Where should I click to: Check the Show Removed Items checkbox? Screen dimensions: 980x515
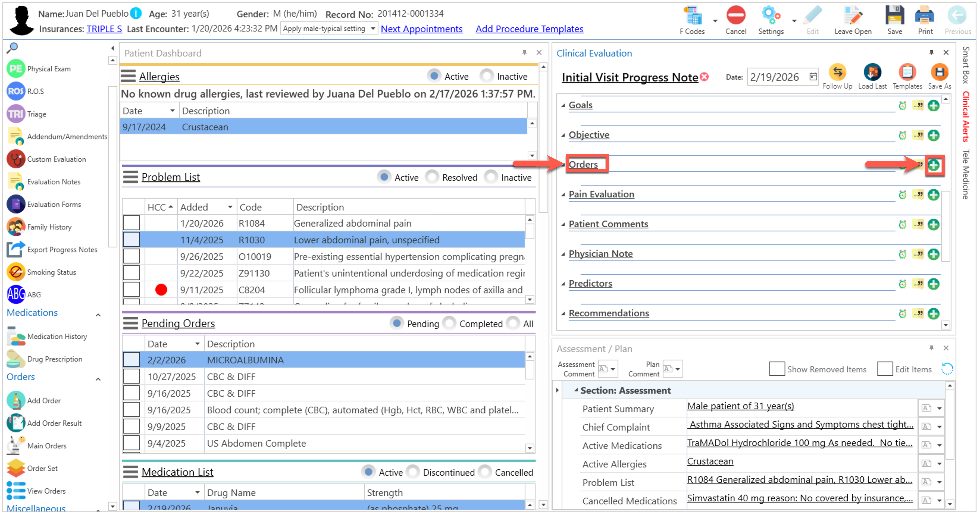tap(777, 369)
